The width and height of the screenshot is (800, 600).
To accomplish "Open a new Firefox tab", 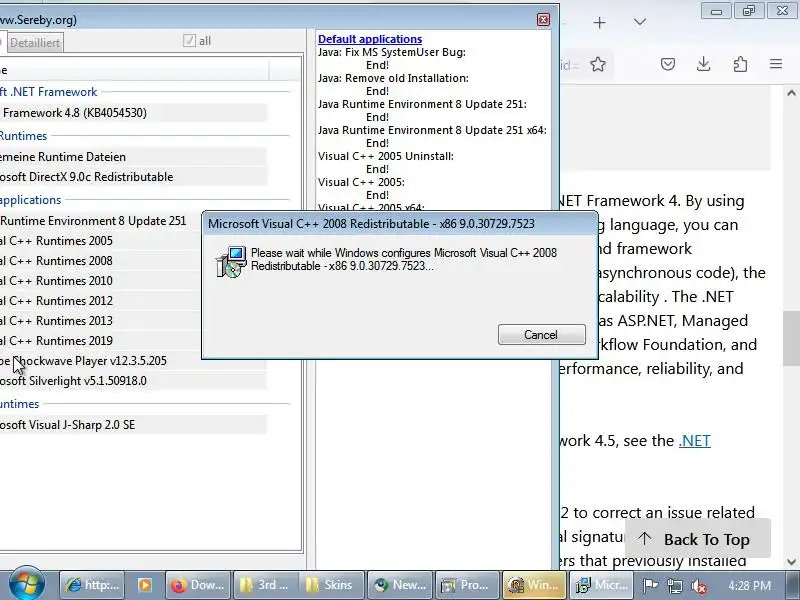I will pyautogui.click(x=599, y=22).
